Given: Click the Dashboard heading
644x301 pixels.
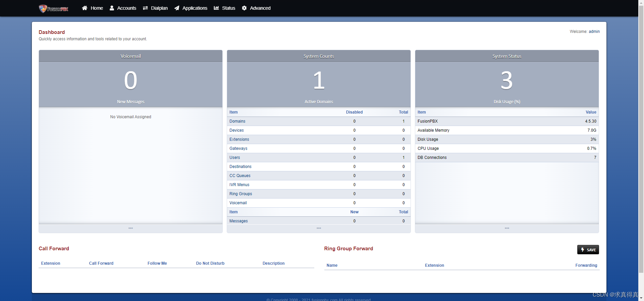Looking at the screenshot, I should click(x=52, y=32).
